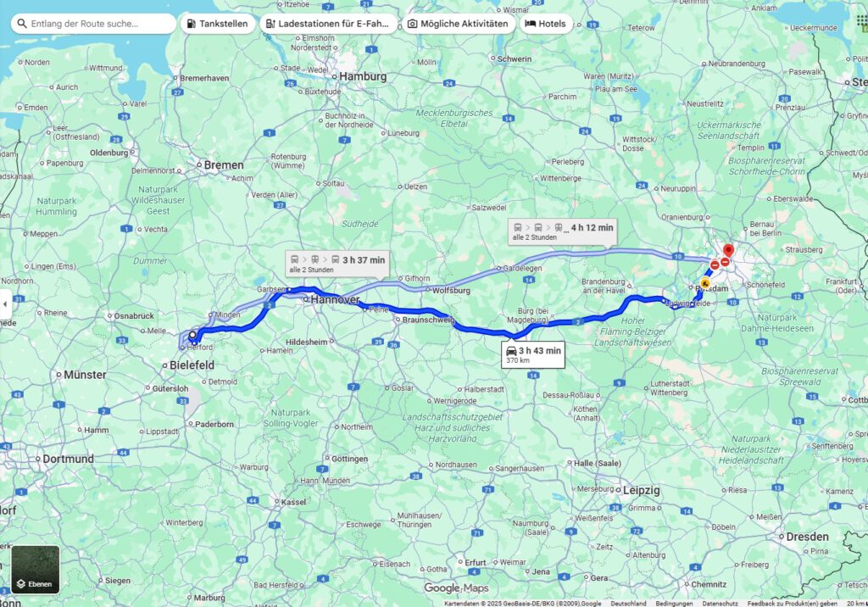868x607 pixels.
Task: Click the roadwork warning icon near Potsdam
Action: coord(705,283)
